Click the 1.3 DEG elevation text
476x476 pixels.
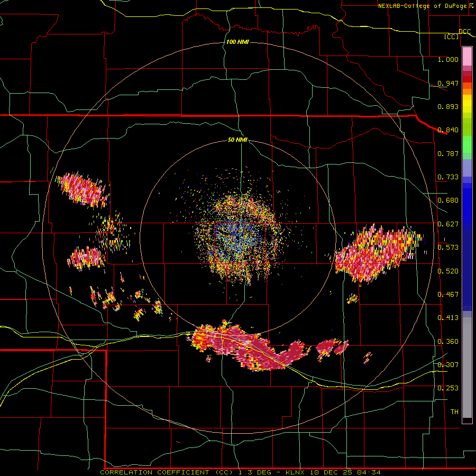pos(255,472)
